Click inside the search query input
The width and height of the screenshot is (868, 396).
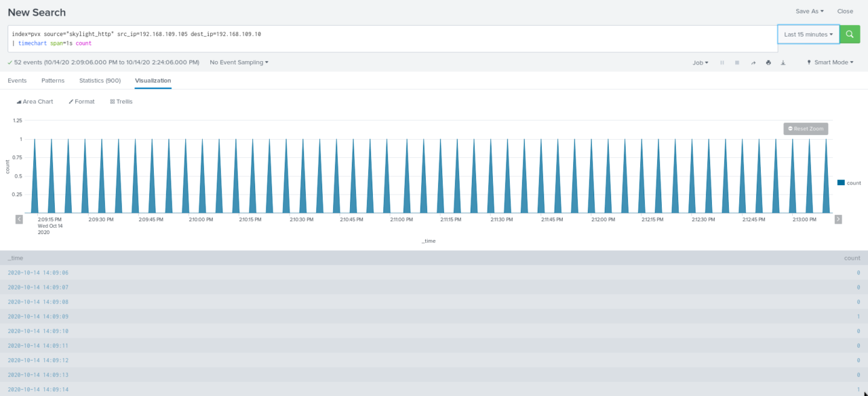pyautogui.click(x=393, y=39)
